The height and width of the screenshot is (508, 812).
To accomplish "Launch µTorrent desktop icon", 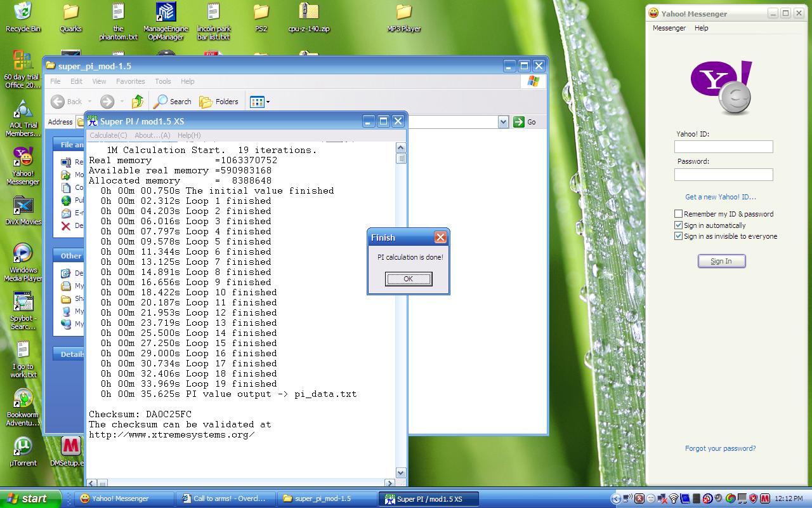I will tap(23, 452).
